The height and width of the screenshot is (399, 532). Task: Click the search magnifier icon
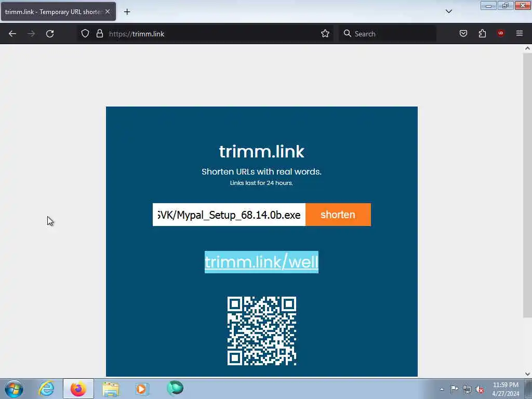(347, 33)
